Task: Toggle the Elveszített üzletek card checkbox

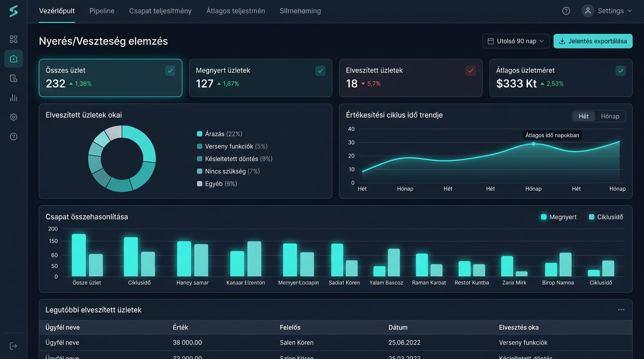Action: point(471,71)
